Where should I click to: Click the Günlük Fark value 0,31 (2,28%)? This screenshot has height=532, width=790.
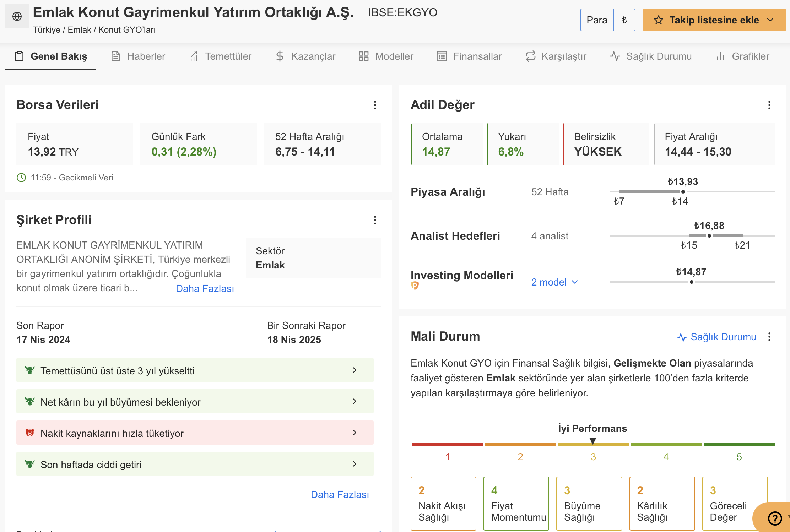point(184,152)
